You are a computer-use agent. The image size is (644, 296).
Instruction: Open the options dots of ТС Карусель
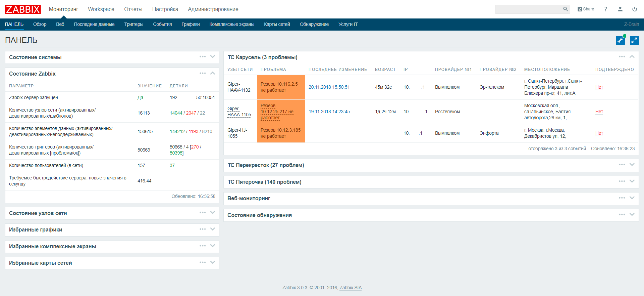622,56
